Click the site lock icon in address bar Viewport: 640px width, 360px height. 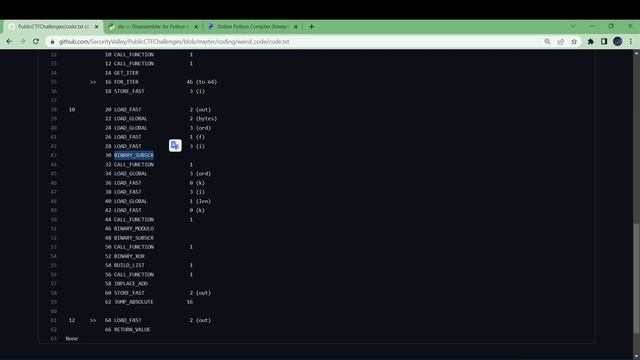point(52,42)
